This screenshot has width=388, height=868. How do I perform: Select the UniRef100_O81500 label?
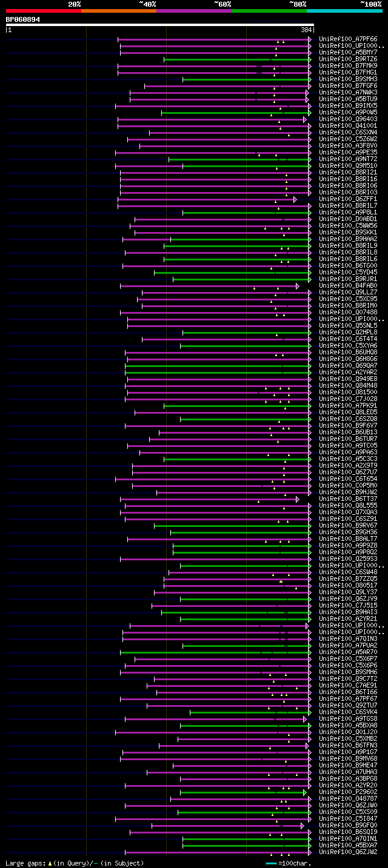click(348, 393)
